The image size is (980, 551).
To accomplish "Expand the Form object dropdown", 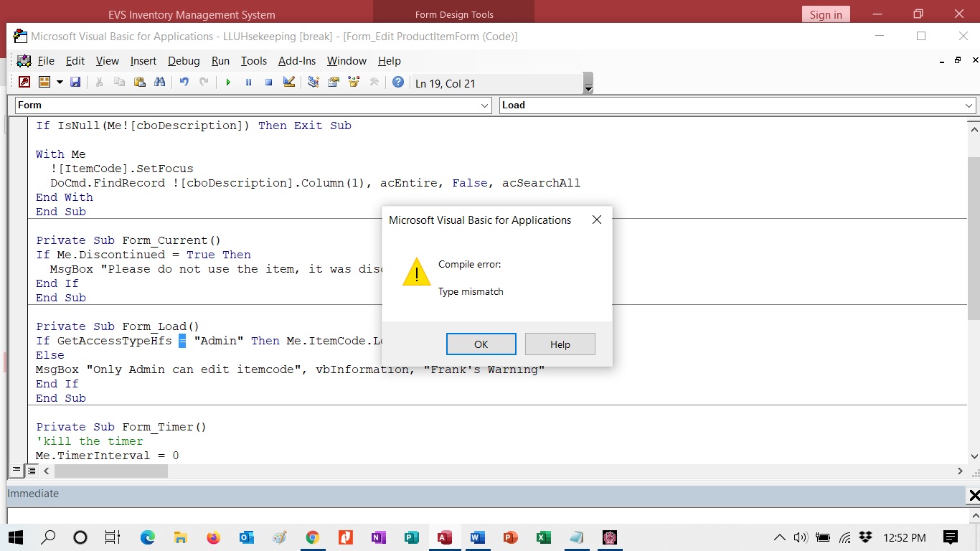I will (x=485, y=105).
